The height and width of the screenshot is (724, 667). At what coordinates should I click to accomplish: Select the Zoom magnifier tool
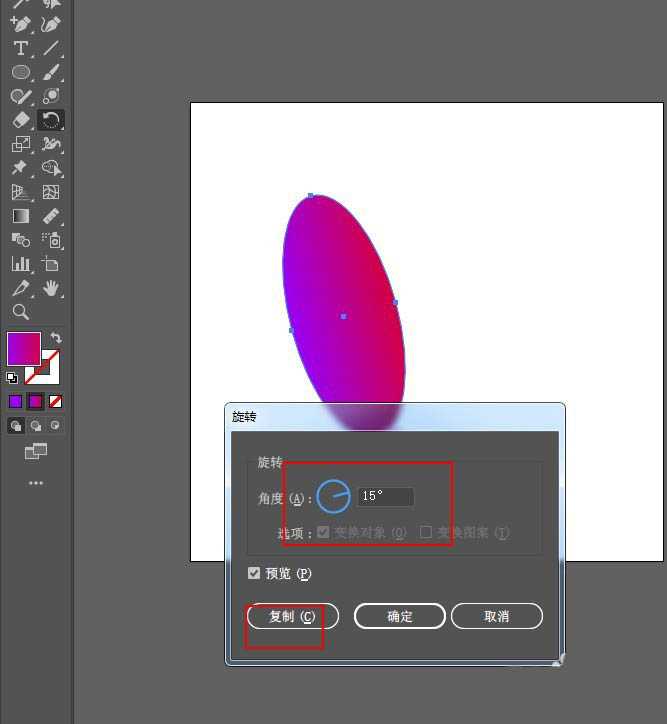coord(20,312)
